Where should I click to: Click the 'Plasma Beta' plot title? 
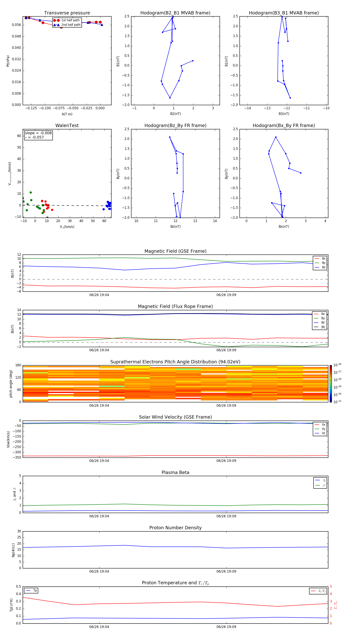pyautogui.click(x=175, y=472)
